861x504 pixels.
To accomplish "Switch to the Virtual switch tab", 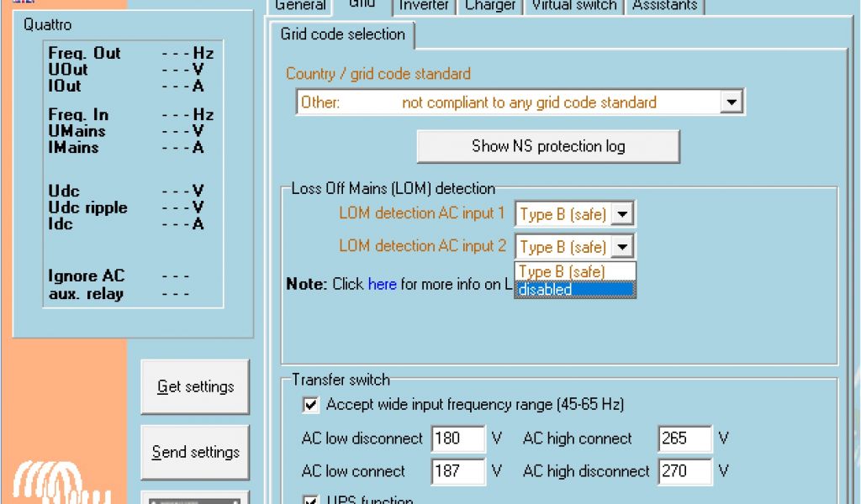I will coord(573,6).
